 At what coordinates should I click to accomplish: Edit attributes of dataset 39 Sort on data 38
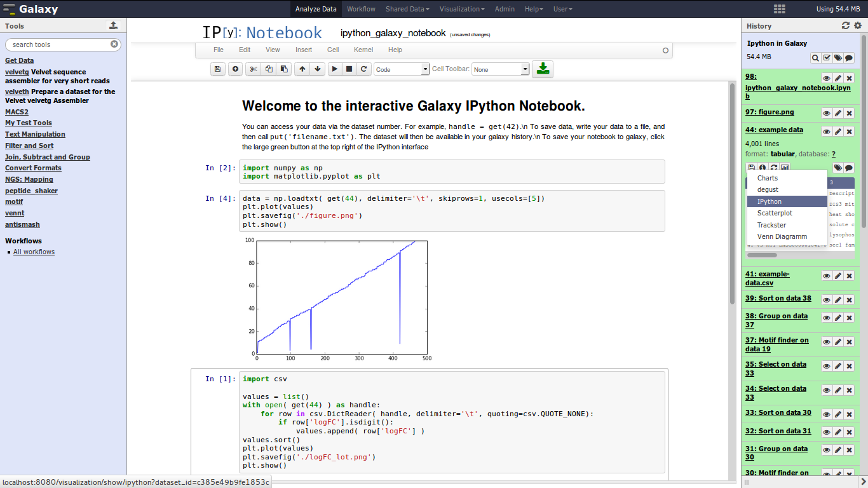coord(838,300)
